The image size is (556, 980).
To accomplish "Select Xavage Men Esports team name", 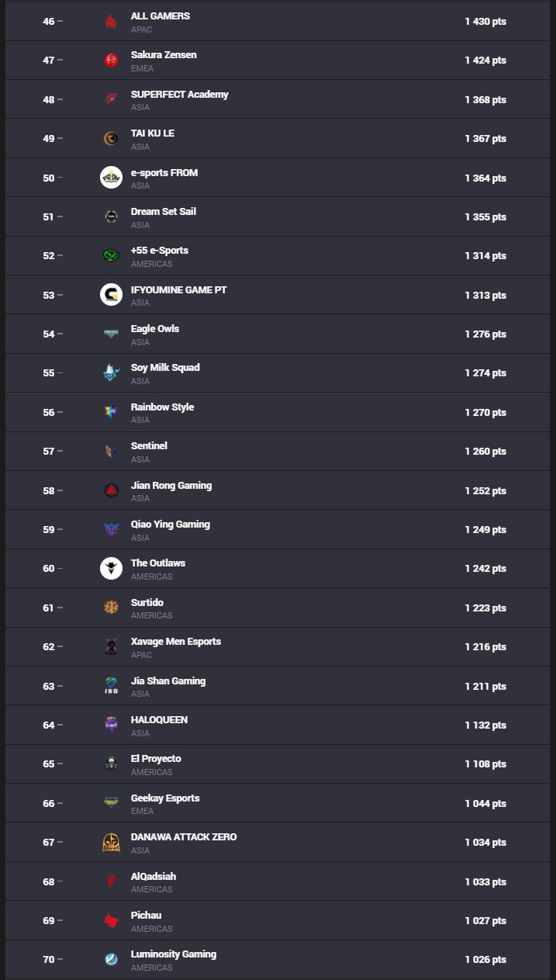I will (176, 642).
